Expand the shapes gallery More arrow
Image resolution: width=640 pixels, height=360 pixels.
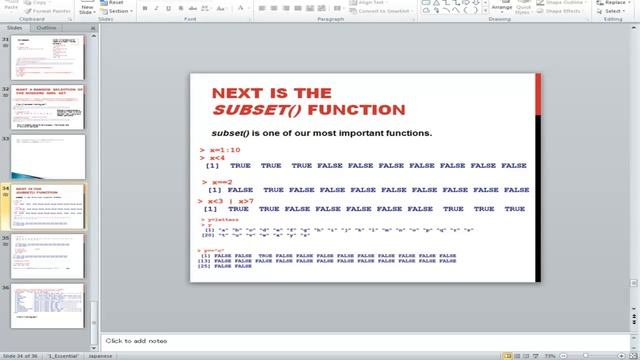tap(485, 11)
